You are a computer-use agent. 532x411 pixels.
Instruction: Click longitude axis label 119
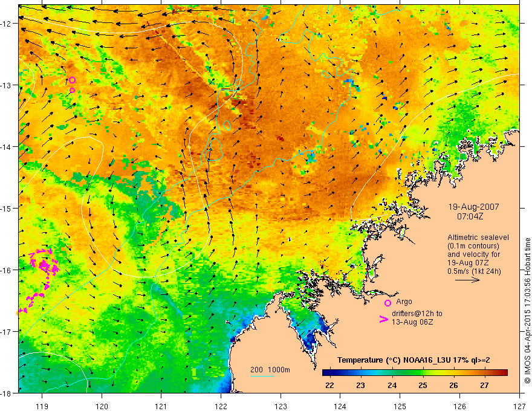(42, 406)
